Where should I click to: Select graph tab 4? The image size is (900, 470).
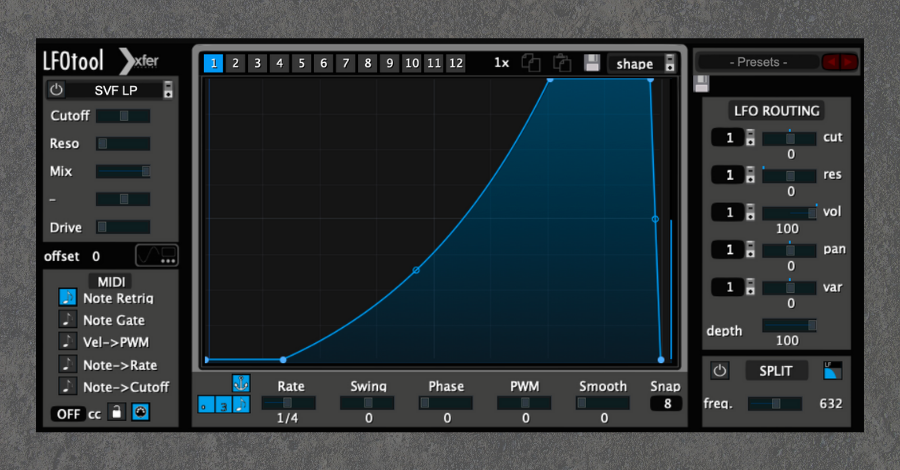pyautogui.click(x=280, y=63)
